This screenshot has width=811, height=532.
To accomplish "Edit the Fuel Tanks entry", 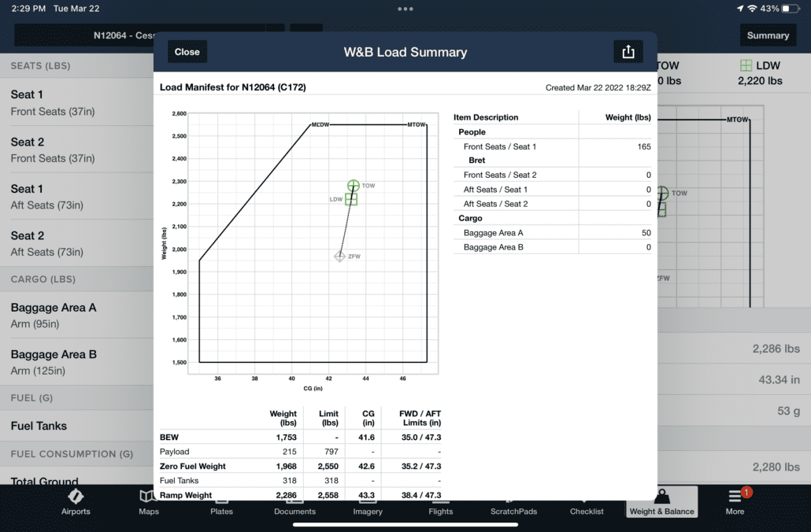I will point(76,426).
